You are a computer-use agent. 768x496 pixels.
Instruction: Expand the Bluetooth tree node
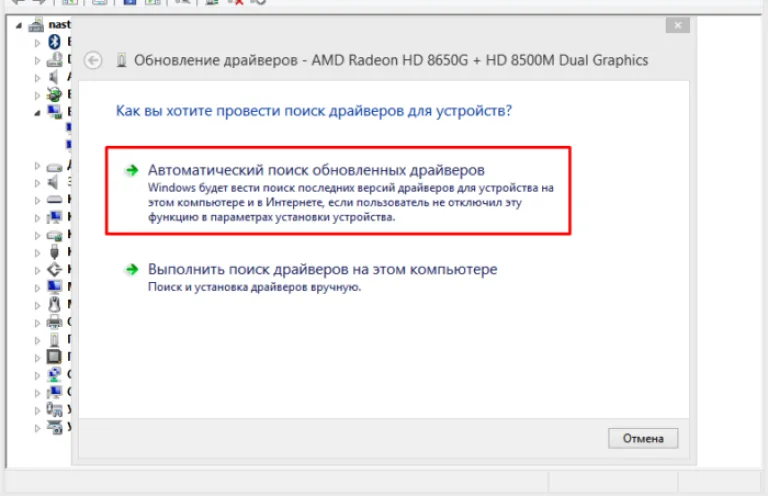(x=37, y=43)
